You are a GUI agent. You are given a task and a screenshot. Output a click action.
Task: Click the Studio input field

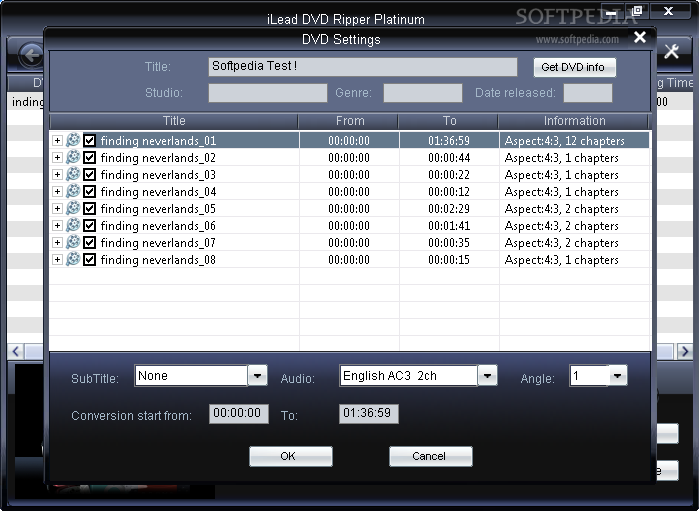(x=268, y=93)
